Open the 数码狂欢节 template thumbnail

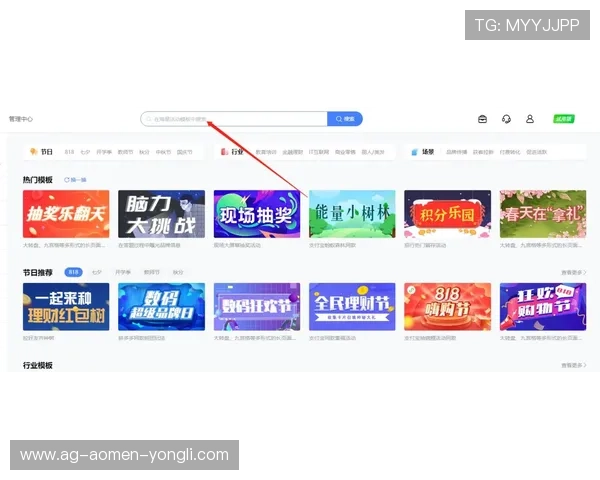(257, 307)
